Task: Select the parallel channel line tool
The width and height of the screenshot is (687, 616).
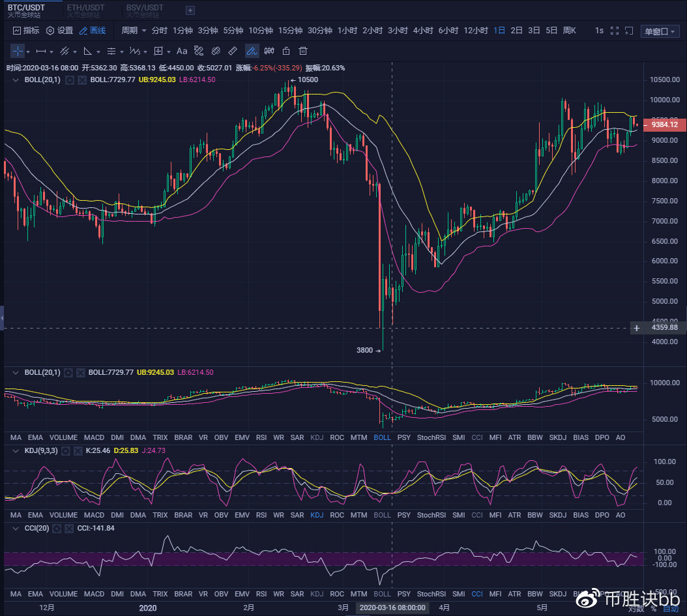Action: pos(65,51)
